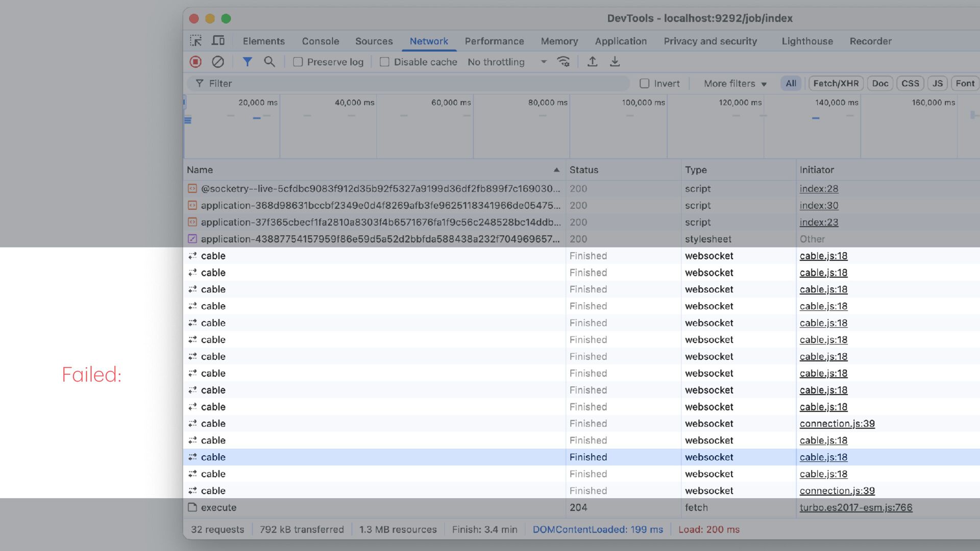Open network conditions wifi icon
Viewport: 980px width, 551px height.
563,62
